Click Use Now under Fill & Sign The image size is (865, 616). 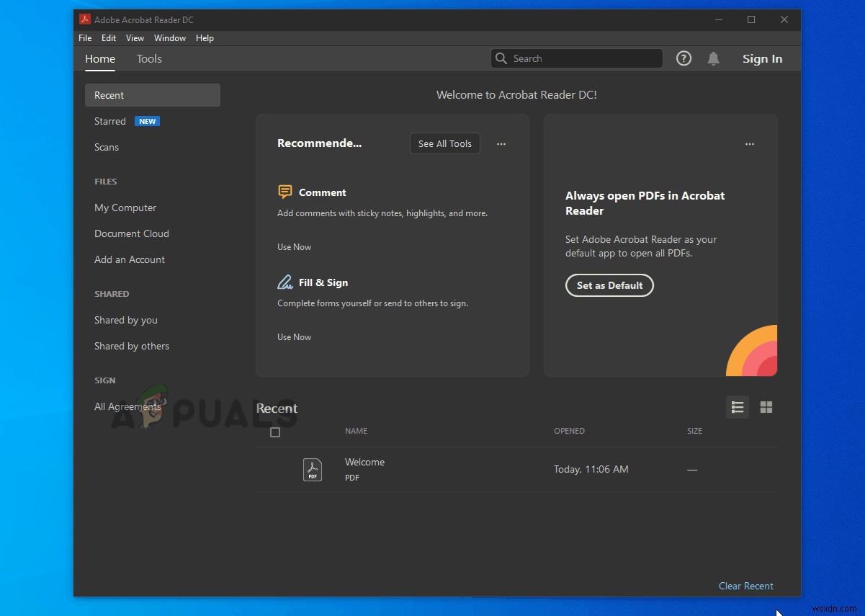coord(294,336)
